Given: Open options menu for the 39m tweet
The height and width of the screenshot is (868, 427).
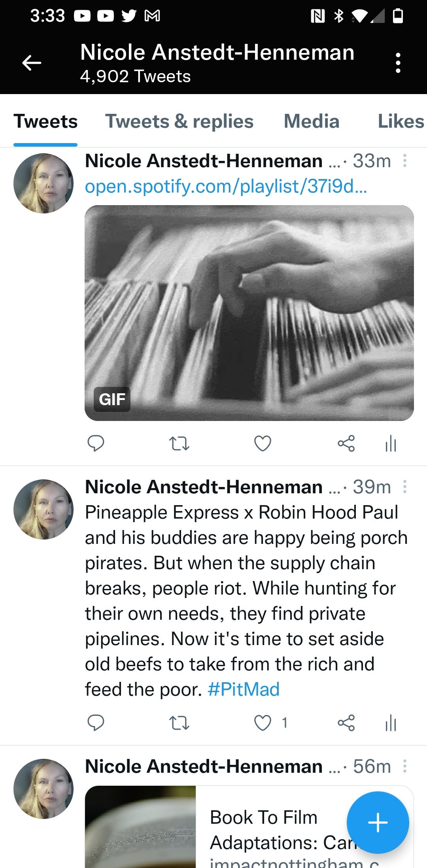Looking at the screenshot, I should click(405, 487).
